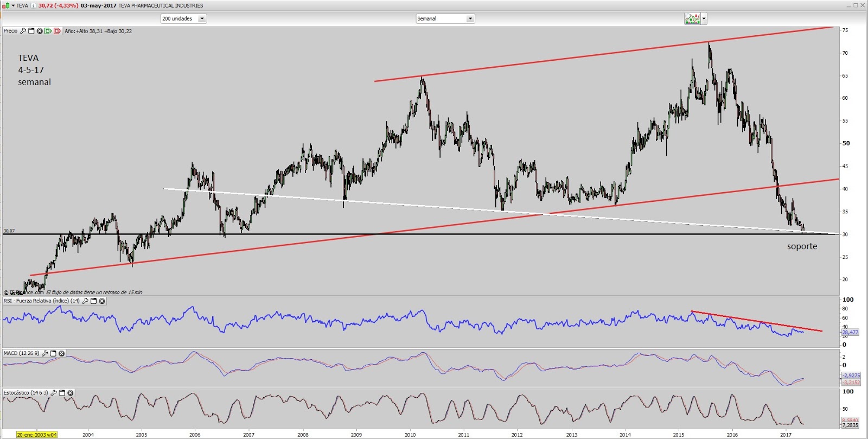
Task: Click the 2010 year label on time axis
Action: tap(410, 435)
